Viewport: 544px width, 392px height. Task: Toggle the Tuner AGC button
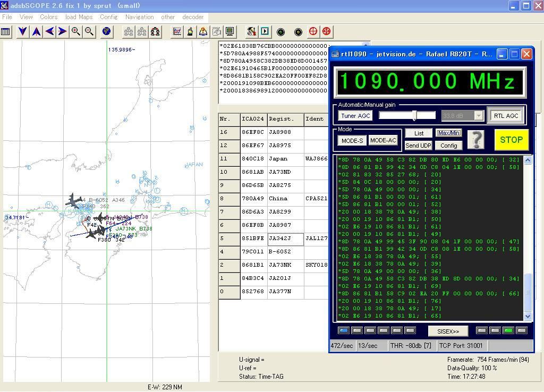[355, 116]
